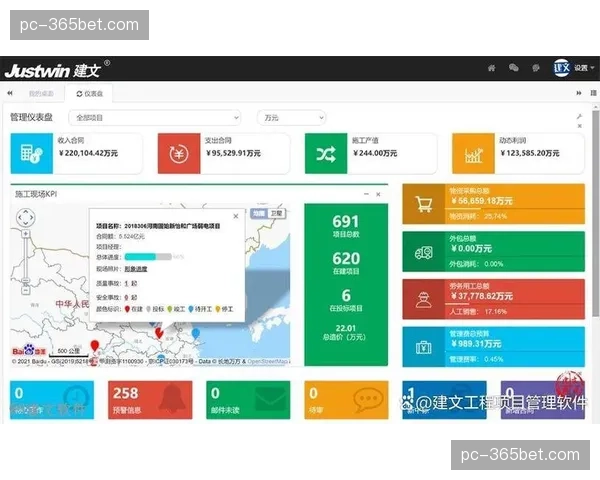Switch the map to standard (地图) view

[258, 214]
